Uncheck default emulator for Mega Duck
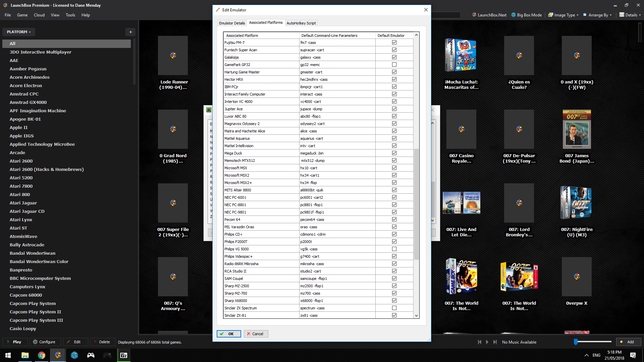Image resolution: width=644 pixels, height=362 pixels. tap(394, 153)
